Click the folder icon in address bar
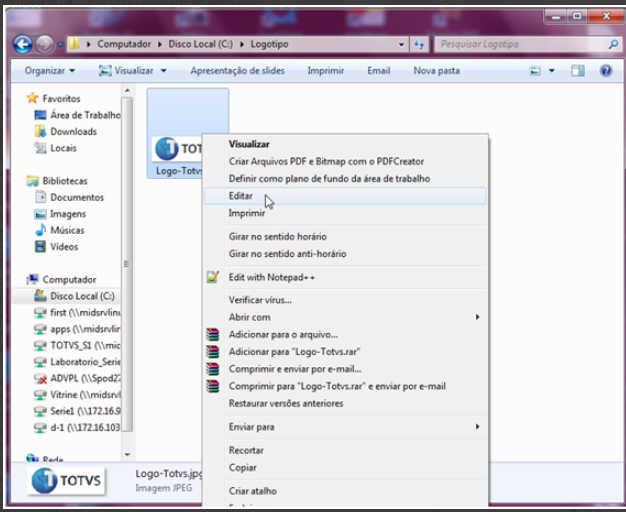626x512 pixels. 73,44
